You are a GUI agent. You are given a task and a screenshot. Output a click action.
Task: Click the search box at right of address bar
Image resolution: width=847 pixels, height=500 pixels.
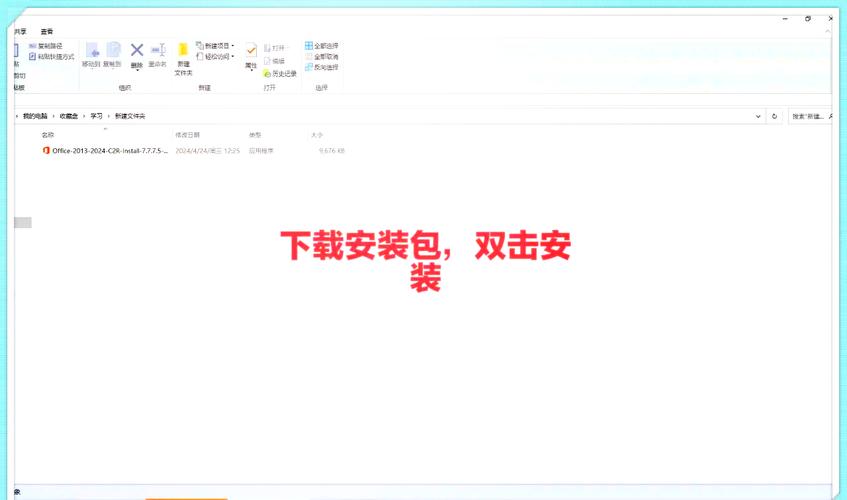pos(809,116)
